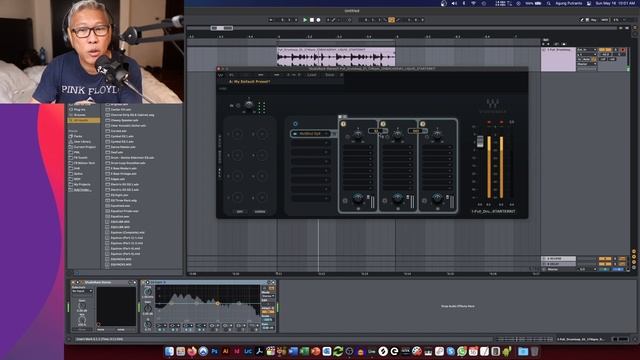The height and width of the screenshot is (360, 640).
Task: Open Current Project in browser Places
Action: (x=84, y=147)
